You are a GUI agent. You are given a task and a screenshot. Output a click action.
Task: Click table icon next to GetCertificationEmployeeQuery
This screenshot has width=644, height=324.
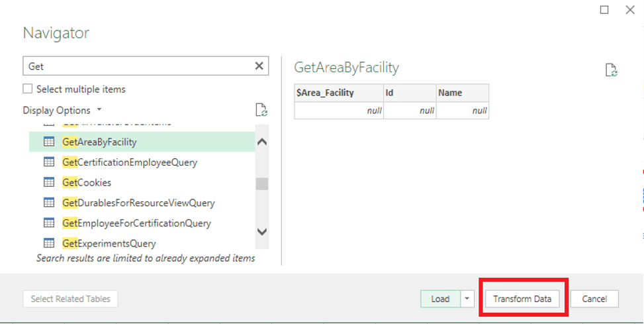49,162
